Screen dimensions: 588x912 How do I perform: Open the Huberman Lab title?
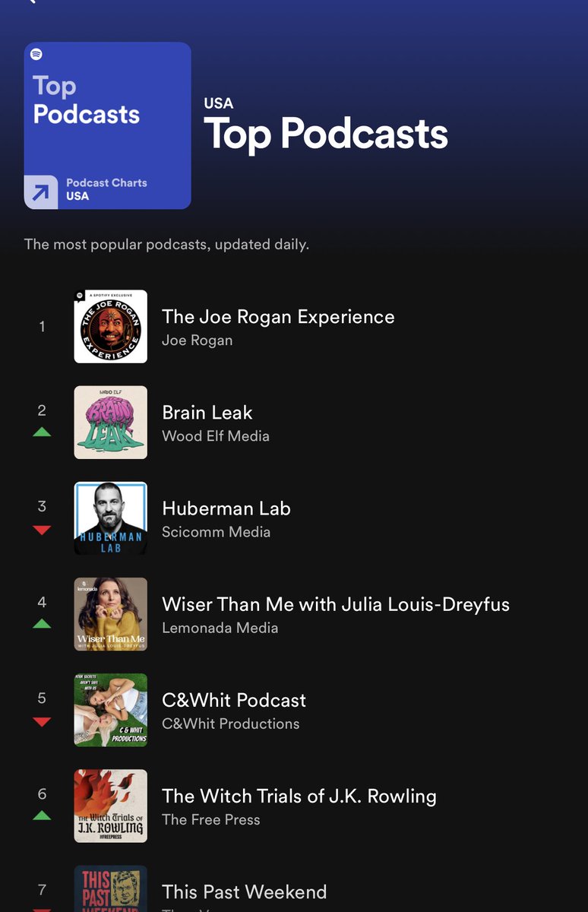(226, 508)
